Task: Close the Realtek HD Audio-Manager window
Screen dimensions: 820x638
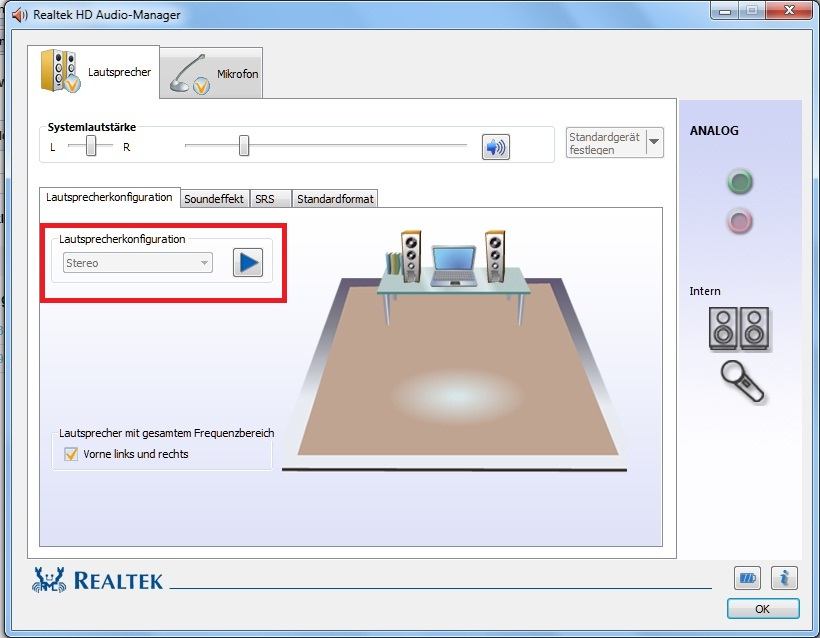Action: (790, 10)
